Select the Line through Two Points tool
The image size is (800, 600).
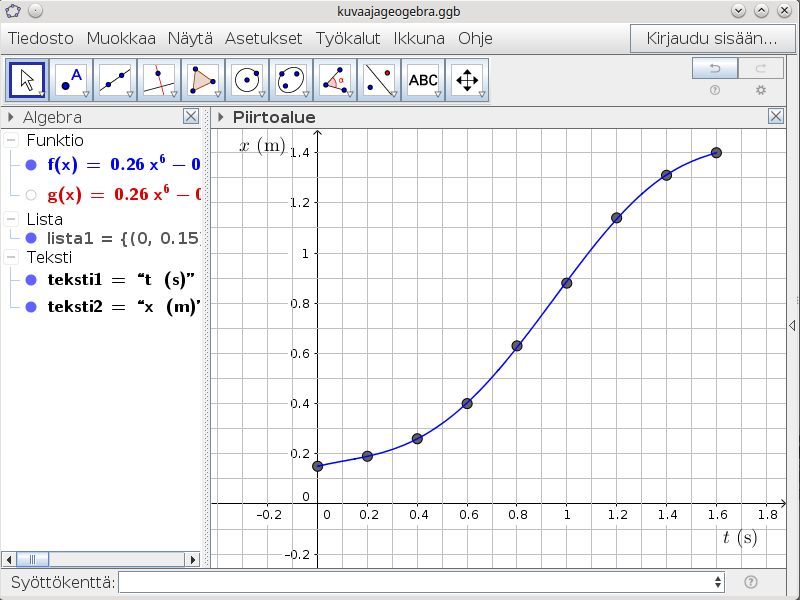tap(115, 80)
